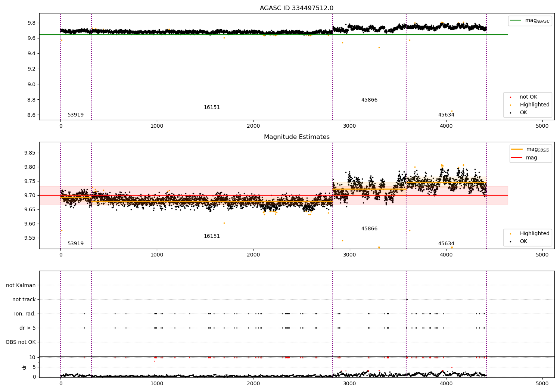Click the 9.55 y-axis tick in middle plot
560x392 pixels.
tap(29, 238)
